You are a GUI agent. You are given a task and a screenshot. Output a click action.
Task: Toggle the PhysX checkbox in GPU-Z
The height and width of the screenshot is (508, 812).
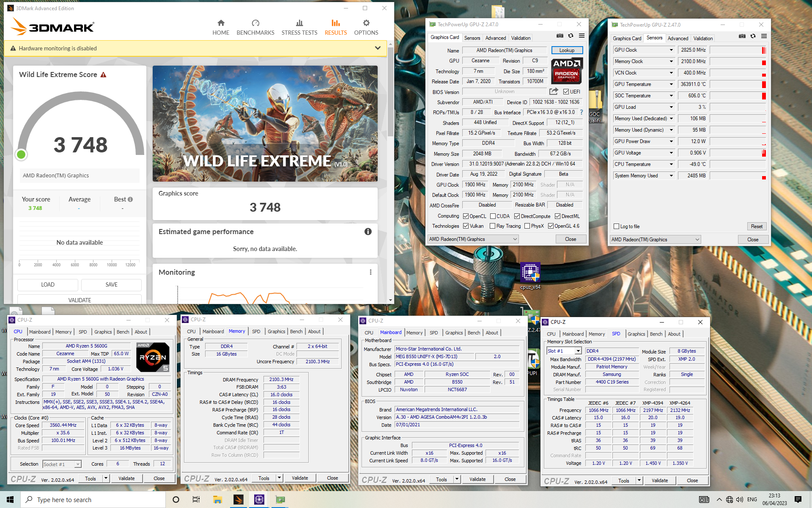pos(527,226)
